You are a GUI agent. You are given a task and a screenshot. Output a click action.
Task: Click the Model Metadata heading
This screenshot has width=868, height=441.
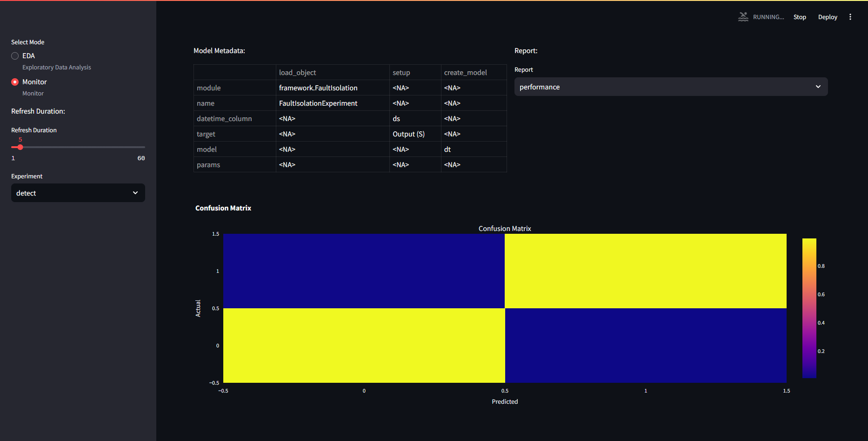pos(219,51)
